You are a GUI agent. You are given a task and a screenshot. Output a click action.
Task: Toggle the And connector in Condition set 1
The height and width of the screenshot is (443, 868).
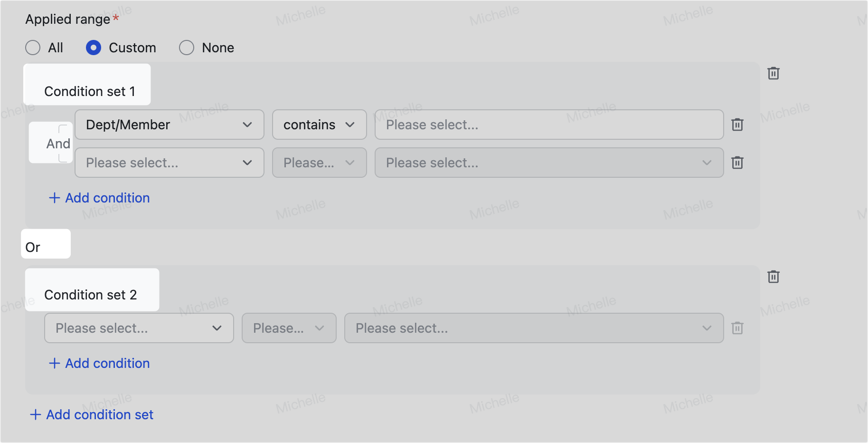tap(58, 143)
